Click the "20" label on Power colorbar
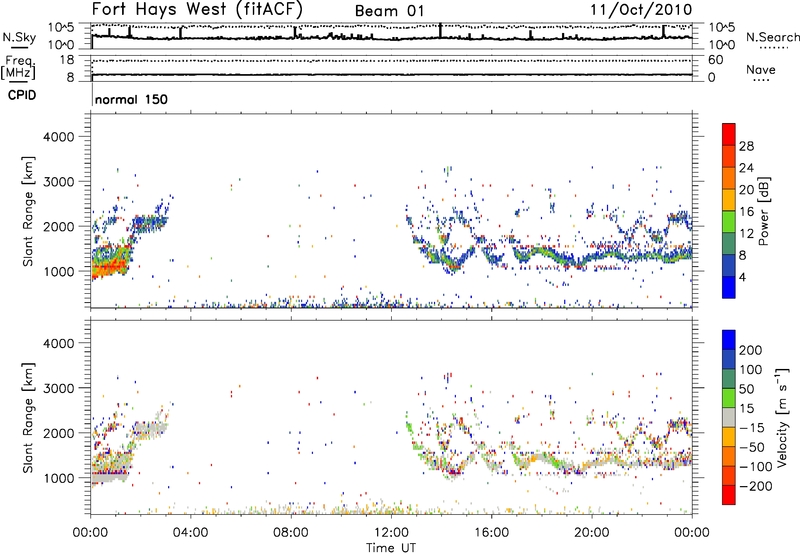This screenshot has width=800, height=554. (x=746, y=190)
